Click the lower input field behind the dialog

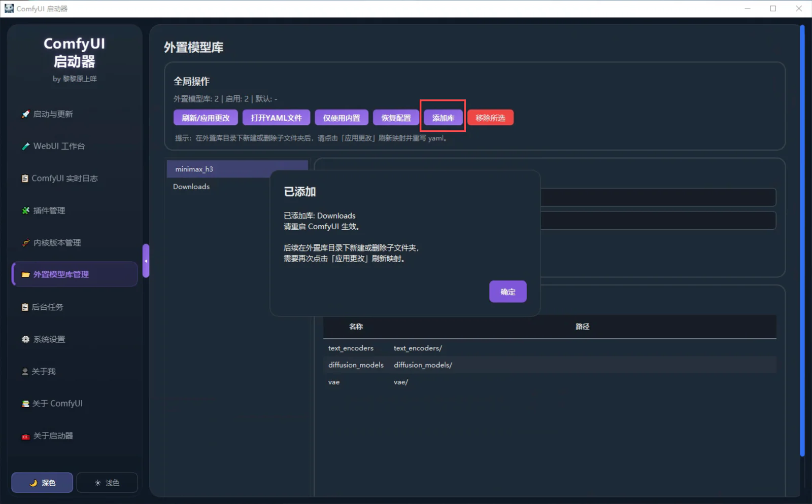[x=658, y=220]
